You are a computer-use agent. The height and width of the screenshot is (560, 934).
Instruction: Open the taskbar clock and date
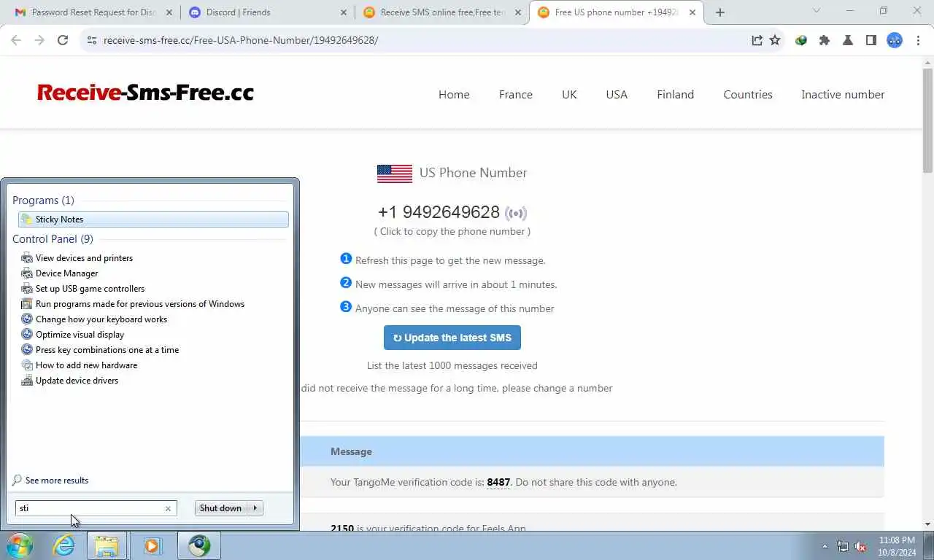coord(897,546)
